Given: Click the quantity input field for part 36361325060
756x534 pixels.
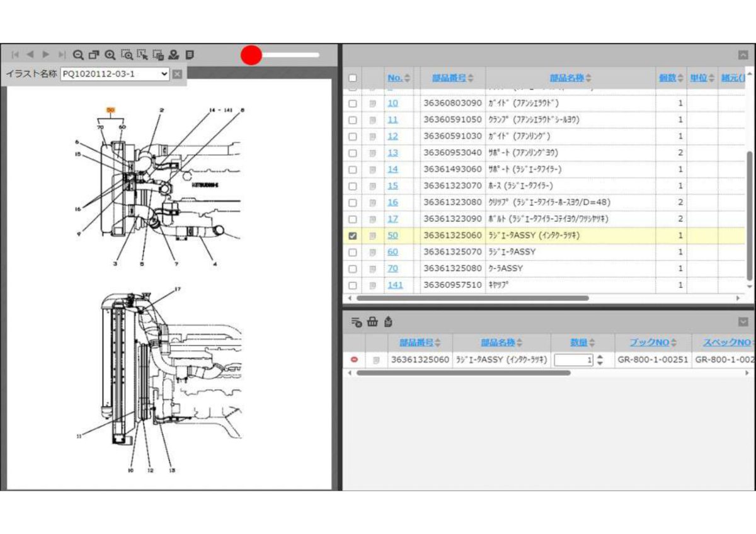Looking at the screenshot, I should [x=574, y=360].
